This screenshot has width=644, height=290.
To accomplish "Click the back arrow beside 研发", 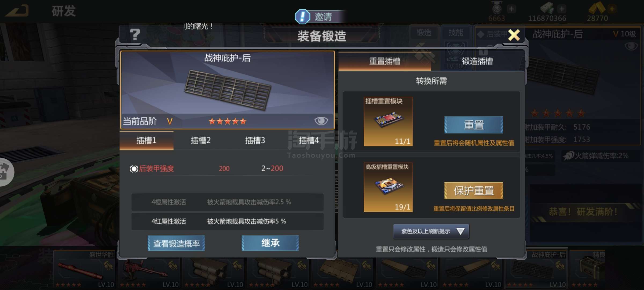I will [17, 11].
